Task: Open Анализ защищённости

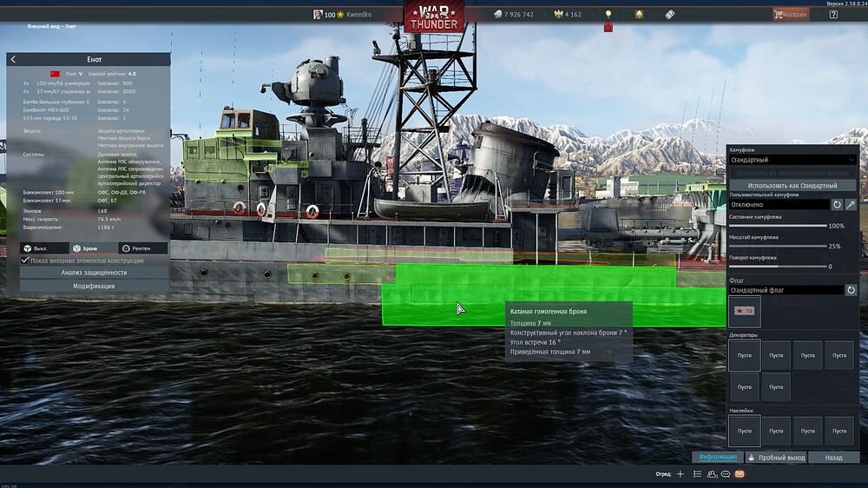Action: pyautogui.click(x=94, y=273)
